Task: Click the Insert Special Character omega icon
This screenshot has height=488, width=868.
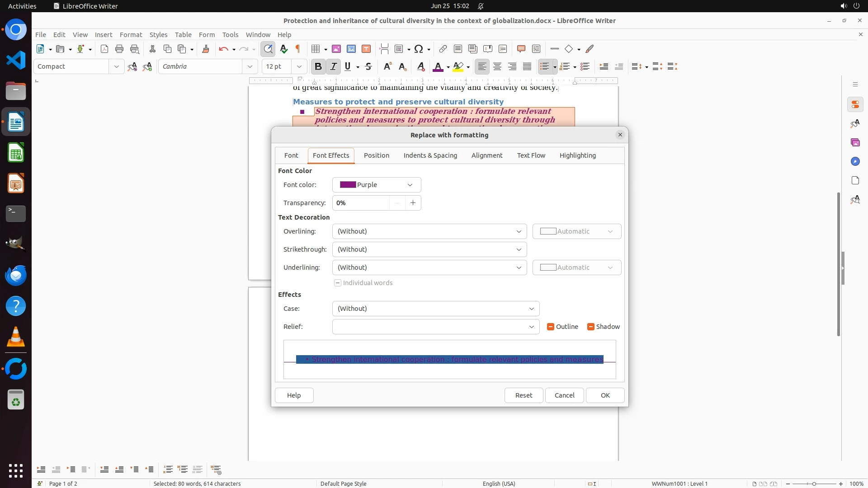Action: point(419,49)
